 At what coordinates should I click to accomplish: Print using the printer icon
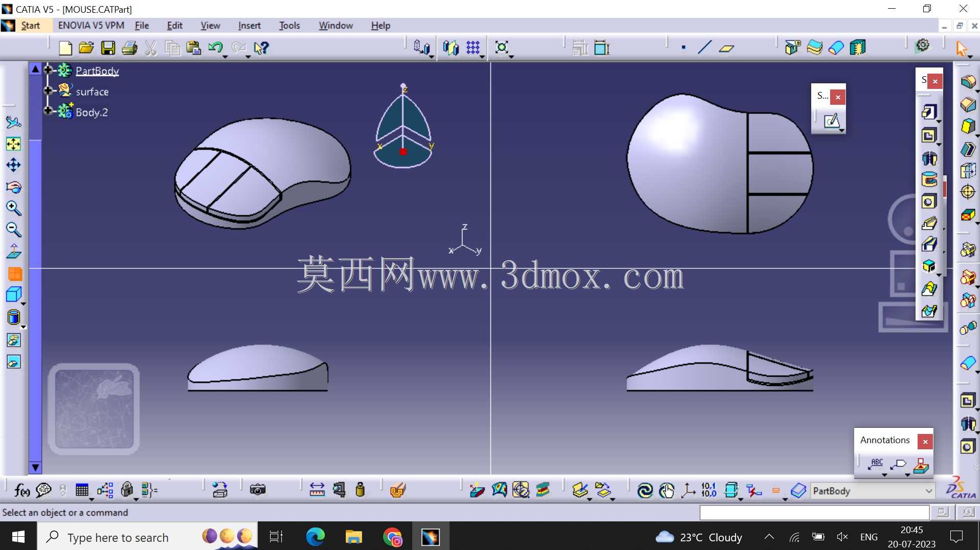129,48
